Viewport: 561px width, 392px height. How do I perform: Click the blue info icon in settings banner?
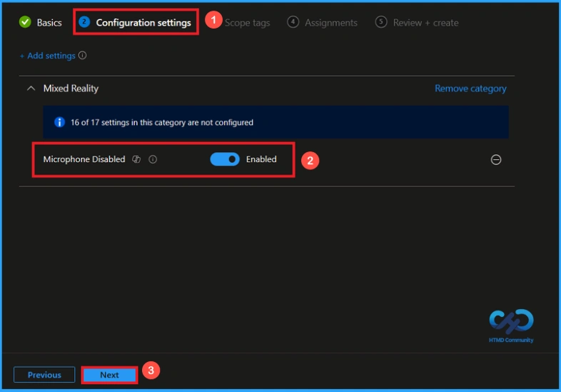click(59, 122)
